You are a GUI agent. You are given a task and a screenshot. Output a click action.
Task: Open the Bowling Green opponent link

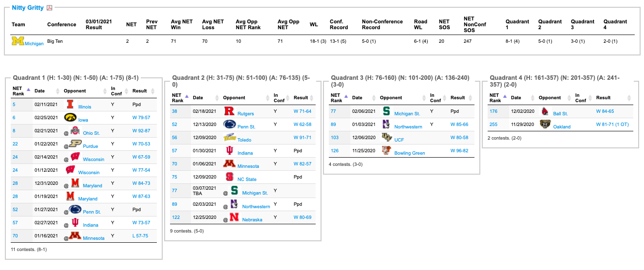(x=409, y=153)
